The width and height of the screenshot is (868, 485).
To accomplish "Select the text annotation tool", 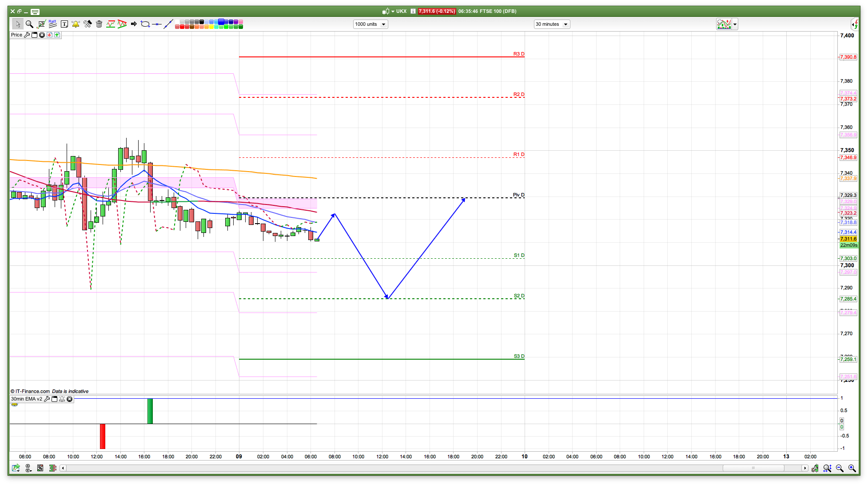I will tap(64, 24).
